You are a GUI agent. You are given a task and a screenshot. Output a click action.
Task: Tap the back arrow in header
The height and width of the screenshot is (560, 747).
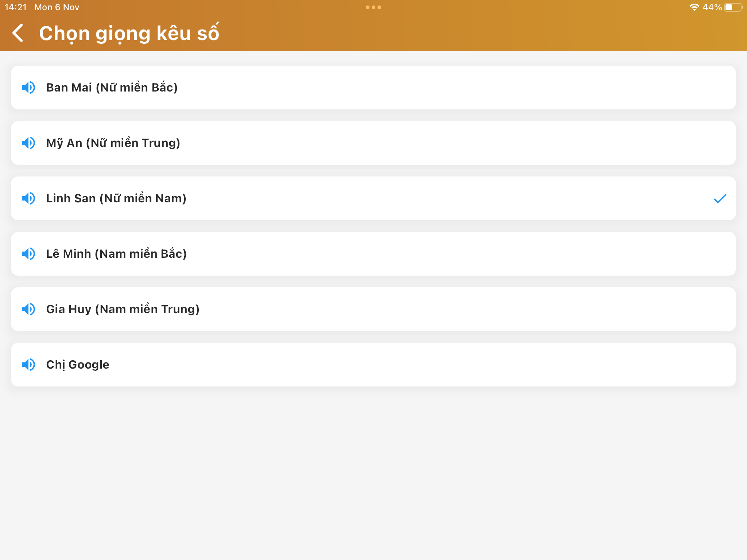(18, 33)
